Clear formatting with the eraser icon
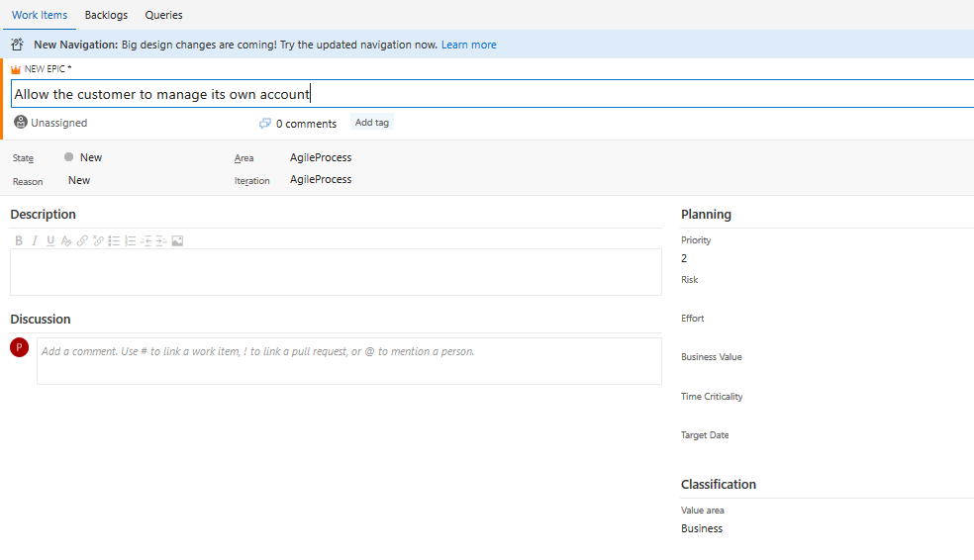The height and width of the screenshot is (560, 974). click(x=66, y=240)
